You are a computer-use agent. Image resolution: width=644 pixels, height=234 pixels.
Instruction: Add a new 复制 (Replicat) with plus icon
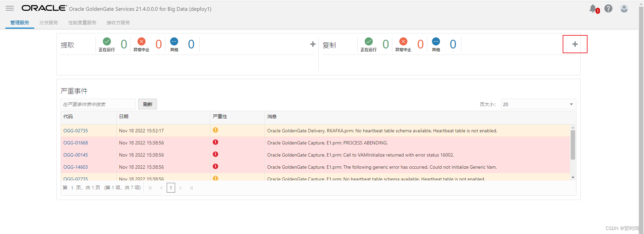point(575,44)
